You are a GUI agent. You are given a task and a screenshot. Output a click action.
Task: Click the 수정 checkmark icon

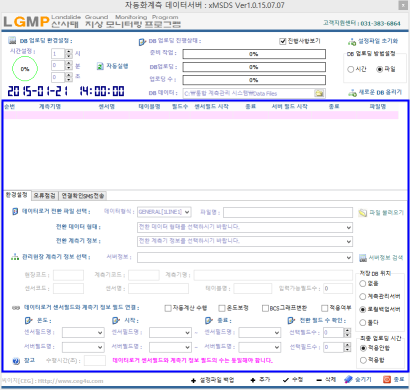click(x=286, y=380)
